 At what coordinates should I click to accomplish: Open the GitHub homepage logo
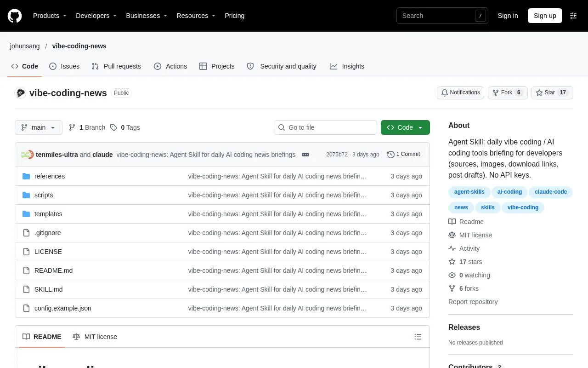pos(15,16)
